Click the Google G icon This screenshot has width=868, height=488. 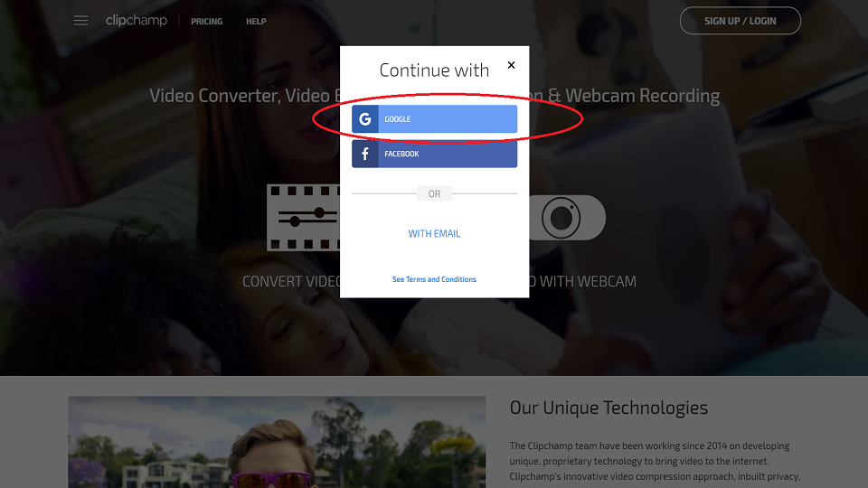(364, 119)
